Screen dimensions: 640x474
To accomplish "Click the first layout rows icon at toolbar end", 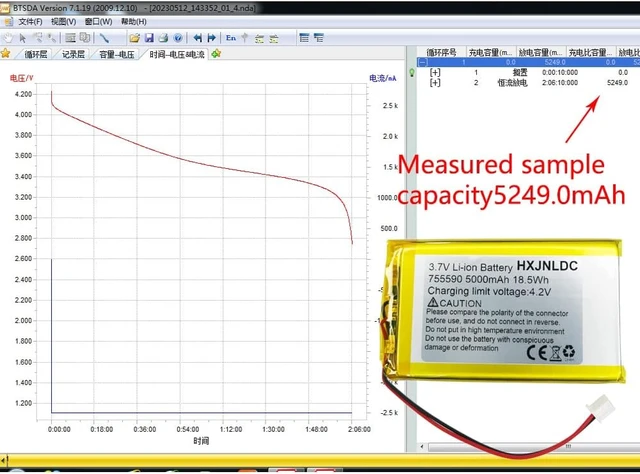I will tap(304, 38).
